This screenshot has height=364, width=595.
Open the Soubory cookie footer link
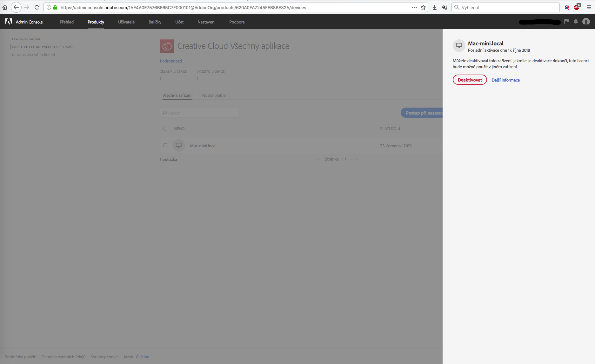[104, 357]
